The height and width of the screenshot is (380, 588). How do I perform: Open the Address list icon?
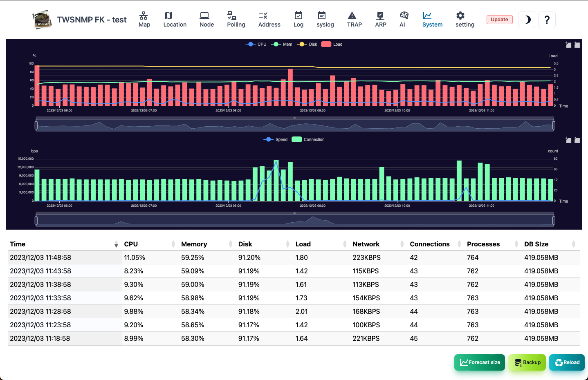pyautogui.click(x=263, y=16)
